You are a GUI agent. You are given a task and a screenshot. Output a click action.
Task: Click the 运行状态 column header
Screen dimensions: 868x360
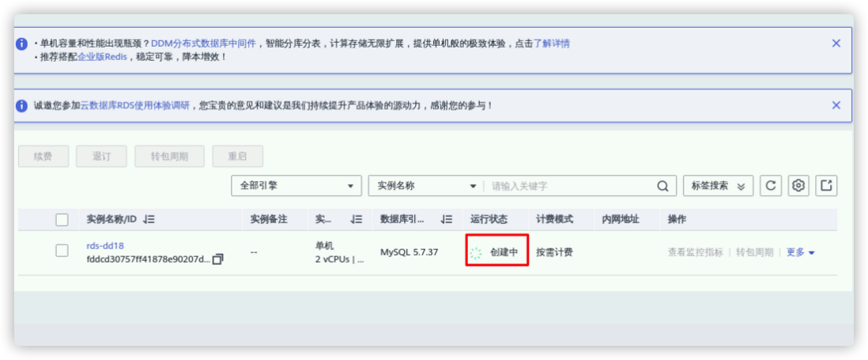pyautogui.click(x=489, y=219)
